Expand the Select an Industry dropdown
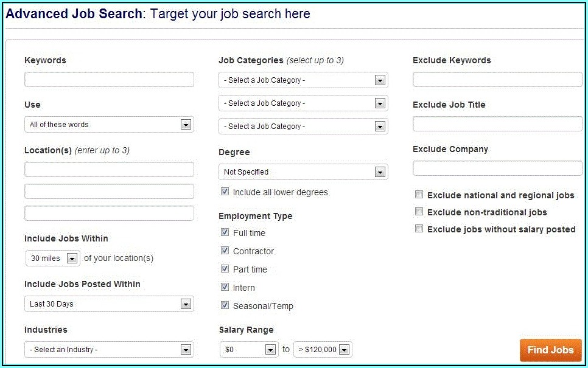 coord(110,350)
